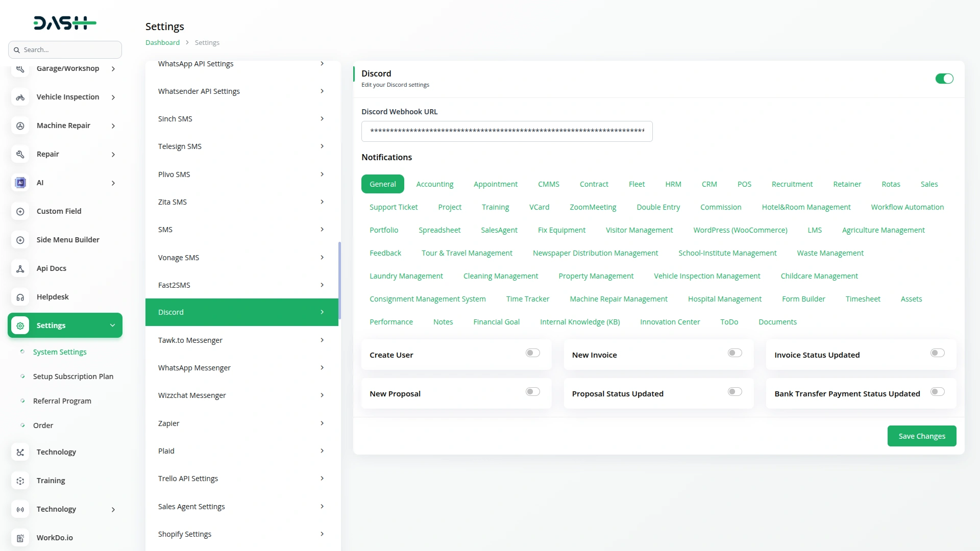Screen dimensions: 980x551
Task: Click the Helpdesk headset icon
Action: (x=20, y=297)
